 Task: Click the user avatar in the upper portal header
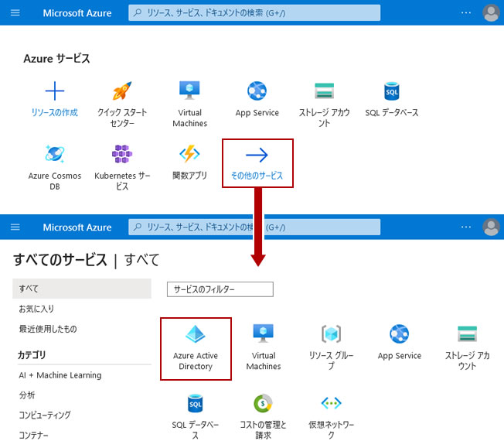(x=491, y=13)
